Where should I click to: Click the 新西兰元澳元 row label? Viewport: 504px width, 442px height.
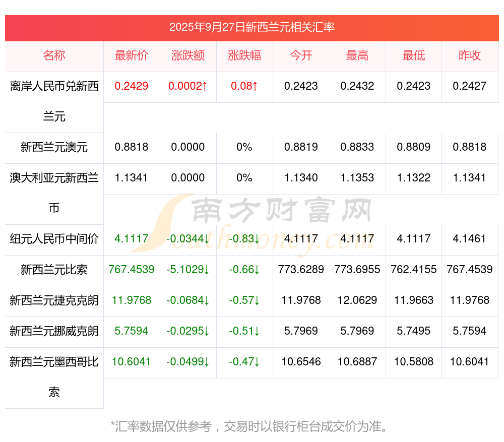(x=54, y=147)
